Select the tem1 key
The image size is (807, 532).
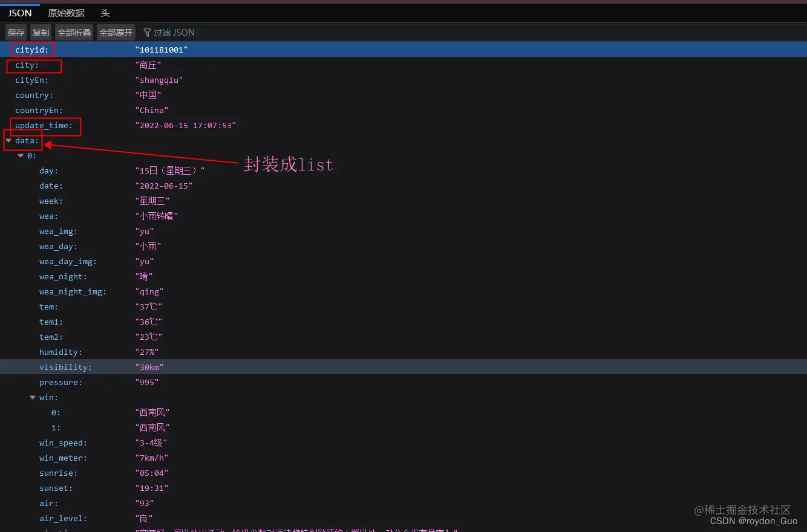tap(51, 322)
